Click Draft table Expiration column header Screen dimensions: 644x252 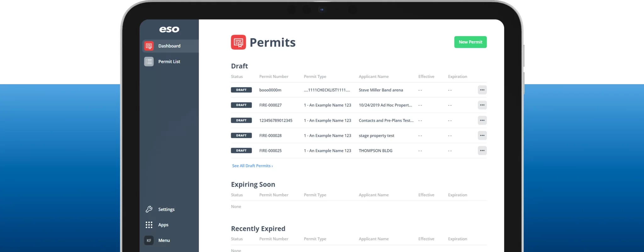[x=458, y=77]
